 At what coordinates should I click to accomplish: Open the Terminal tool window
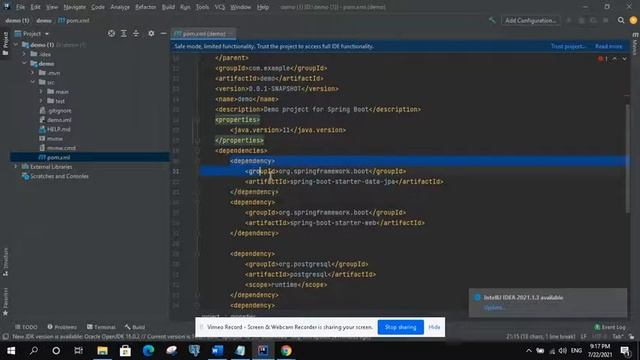[101, 327]
